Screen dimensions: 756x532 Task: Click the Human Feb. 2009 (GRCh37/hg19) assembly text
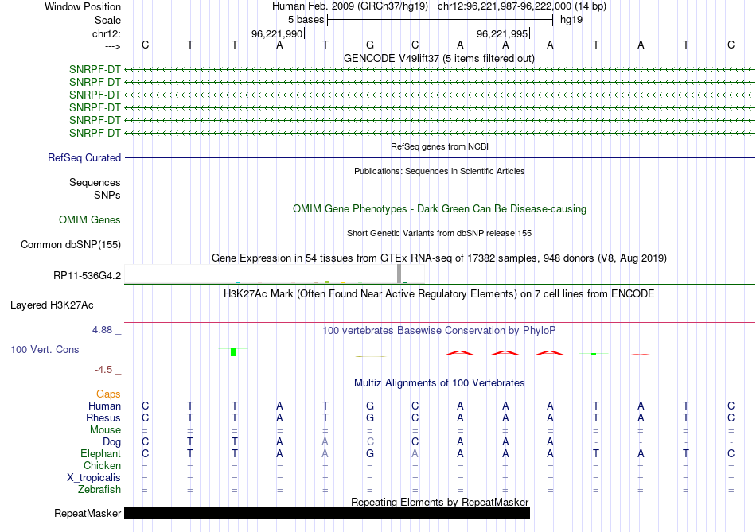point(350,6)
